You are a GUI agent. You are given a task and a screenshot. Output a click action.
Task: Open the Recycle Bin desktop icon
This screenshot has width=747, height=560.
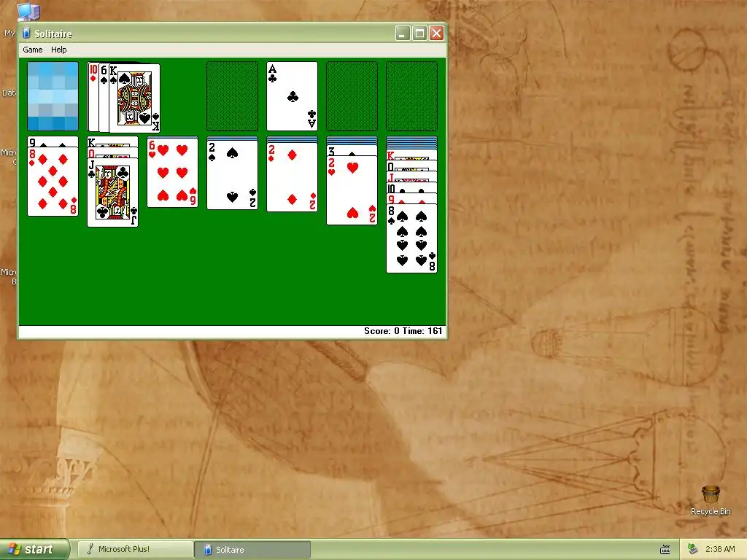tap(711, 500)
